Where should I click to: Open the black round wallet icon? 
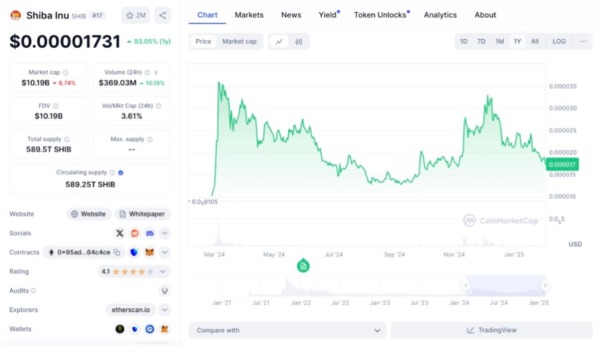(x=120, y=329)
